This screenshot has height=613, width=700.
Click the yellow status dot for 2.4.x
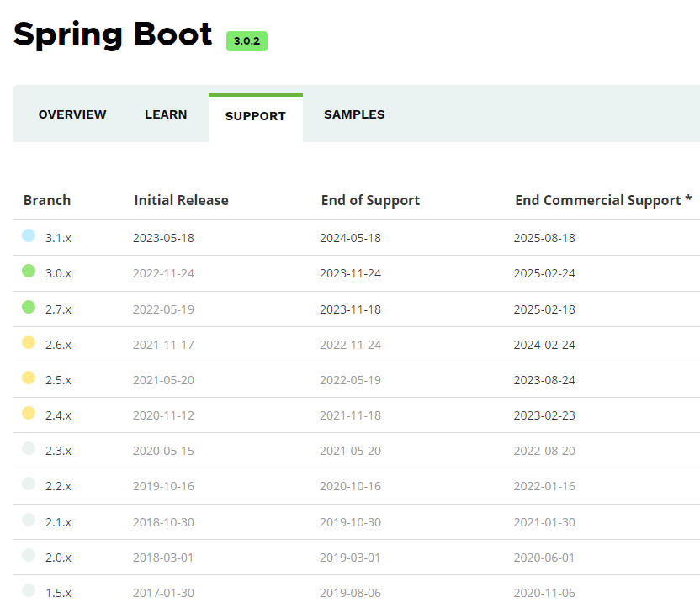29,413
